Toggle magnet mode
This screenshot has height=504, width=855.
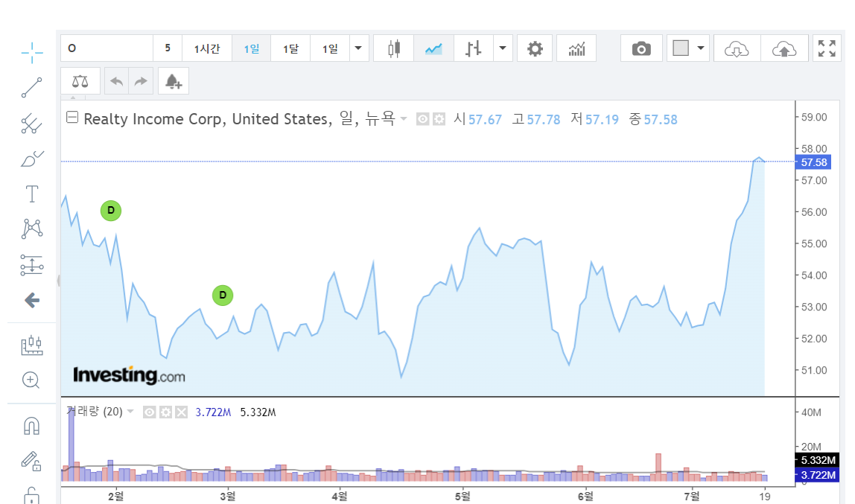[31, 426]
